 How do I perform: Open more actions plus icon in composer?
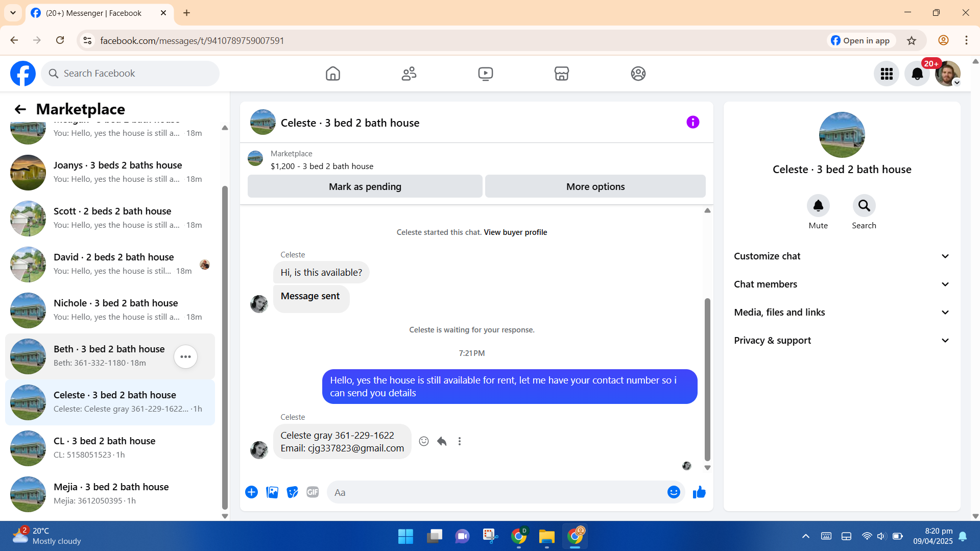252,492
